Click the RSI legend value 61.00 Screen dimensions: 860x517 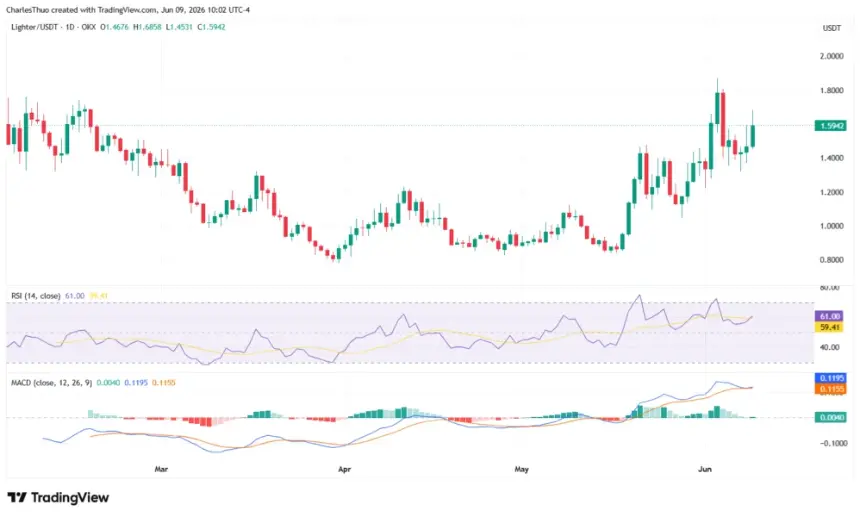(x=75, y=296)
